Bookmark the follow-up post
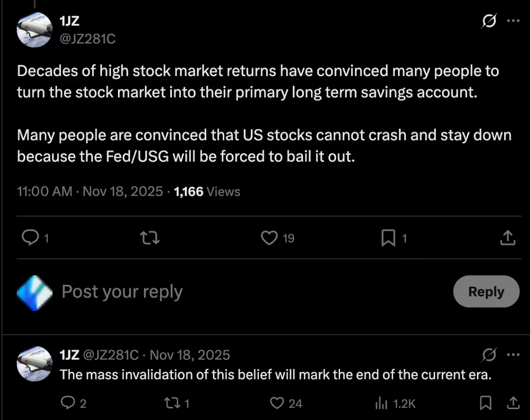This screenshot has height=420, width=530. pos(486,403)
